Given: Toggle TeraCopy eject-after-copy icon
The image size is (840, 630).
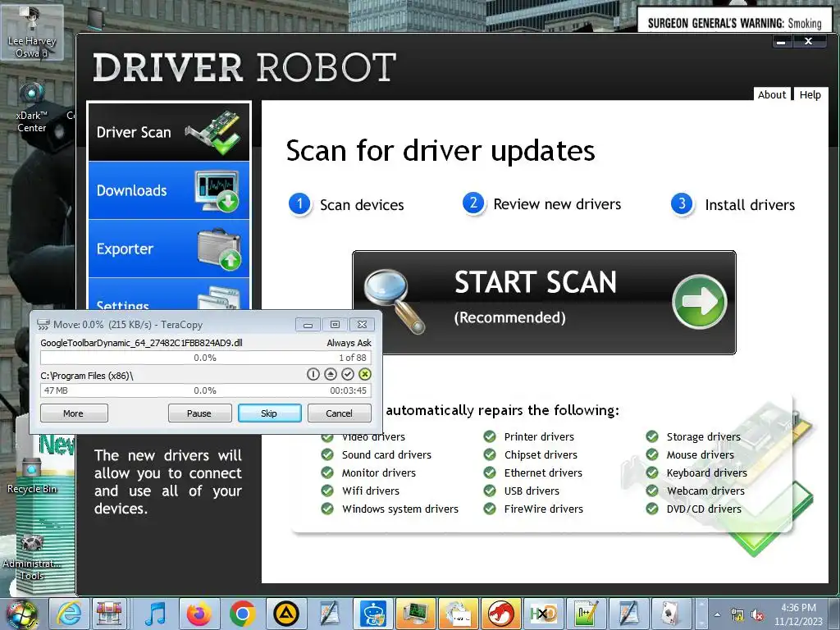Looking at the screenshot, I should [x=331, y=374].
